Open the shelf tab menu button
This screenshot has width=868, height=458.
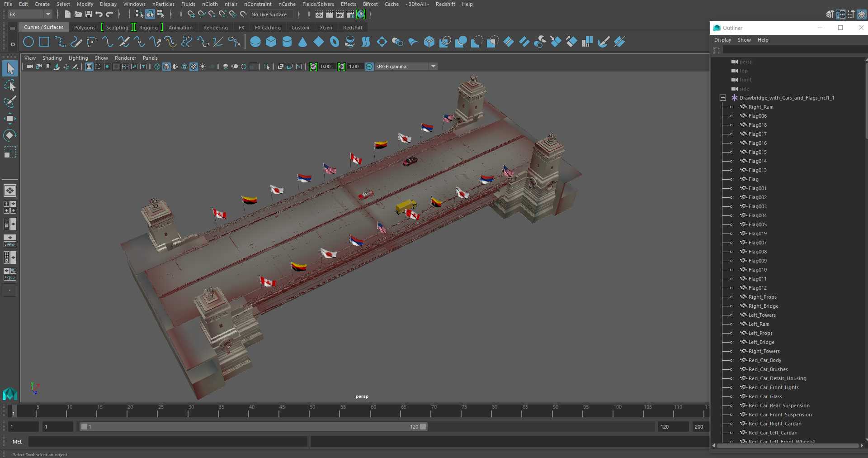[x=13, y=28]
